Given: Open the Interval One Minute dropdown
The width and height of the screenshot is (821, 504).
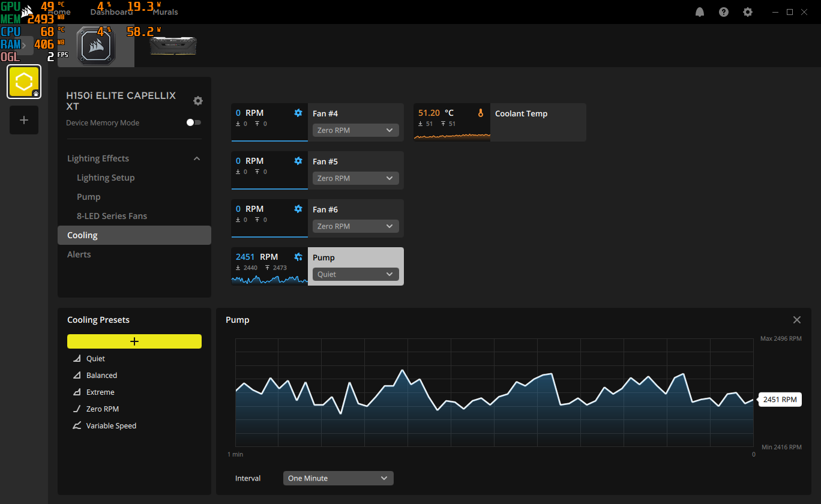Looking at the screenshot, I should pos(338,478).
